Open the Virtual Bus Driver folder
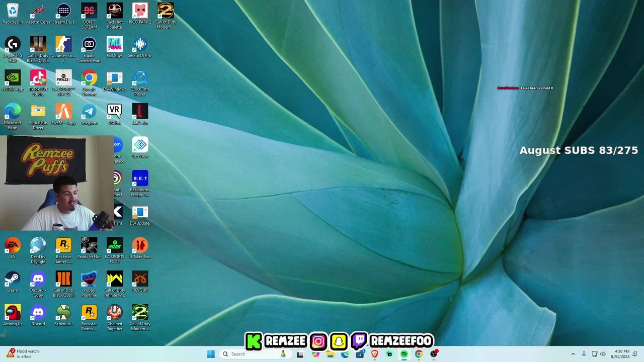Screen dimensions: 644x362 (x=38, y=117)
